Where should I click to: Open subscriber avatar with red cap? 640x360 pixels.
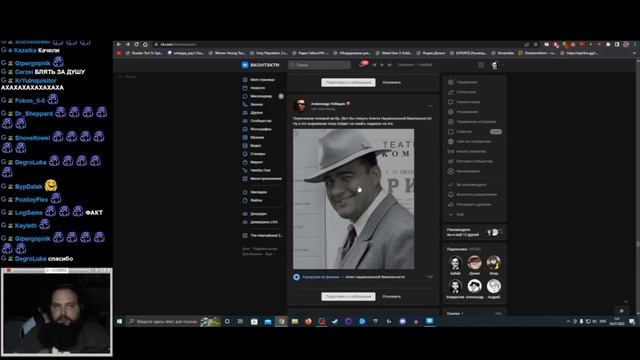pos(474,262)
